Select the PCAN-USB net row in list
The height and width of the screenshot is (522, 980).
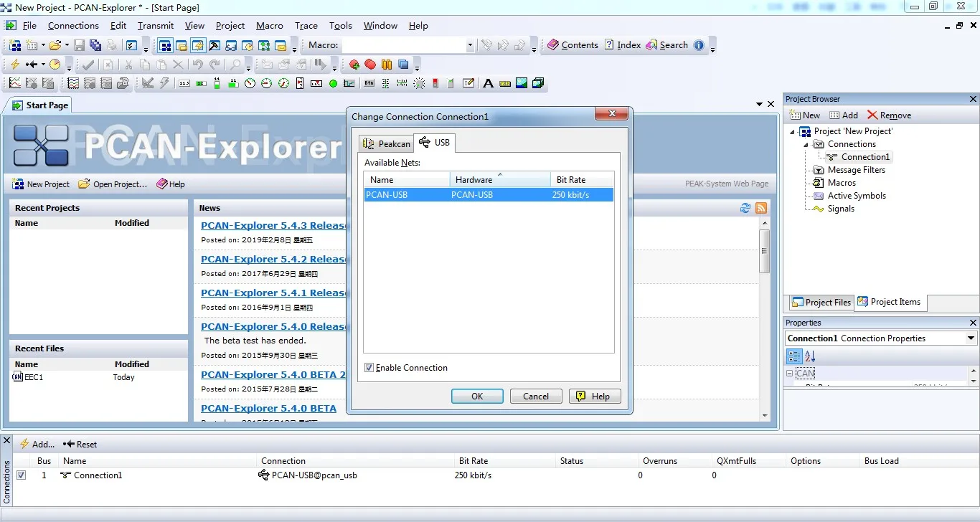[489, 195]
